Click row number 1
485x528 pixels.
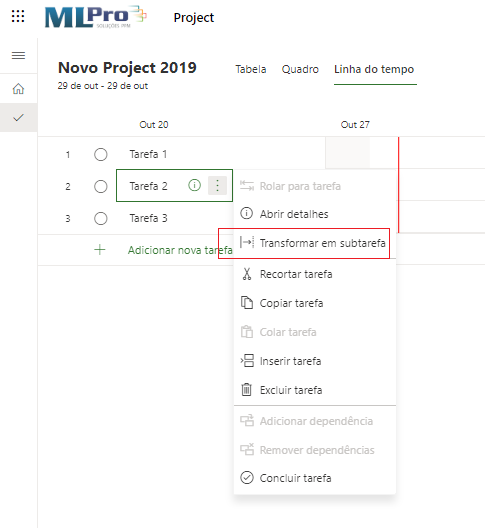coord(68,155)
